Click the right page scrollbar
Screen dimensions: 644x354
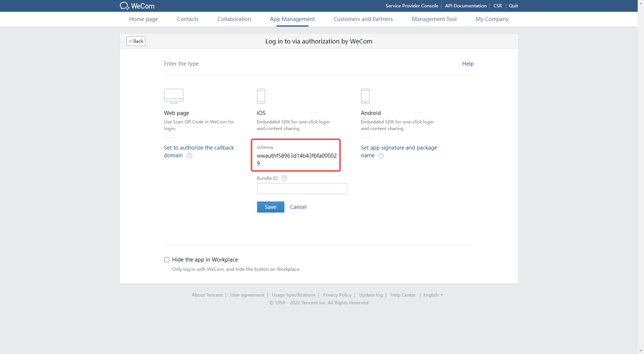641,177
